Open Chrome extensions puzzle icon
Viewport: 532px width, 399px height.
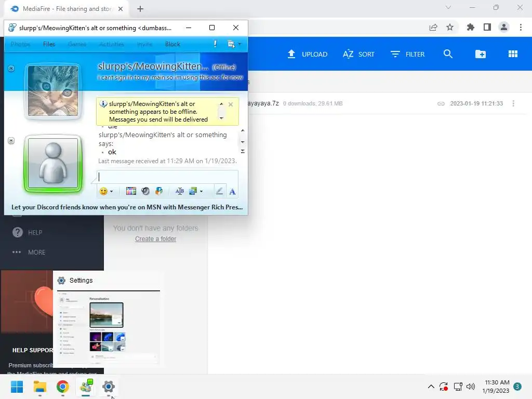[x=470, y=27]
